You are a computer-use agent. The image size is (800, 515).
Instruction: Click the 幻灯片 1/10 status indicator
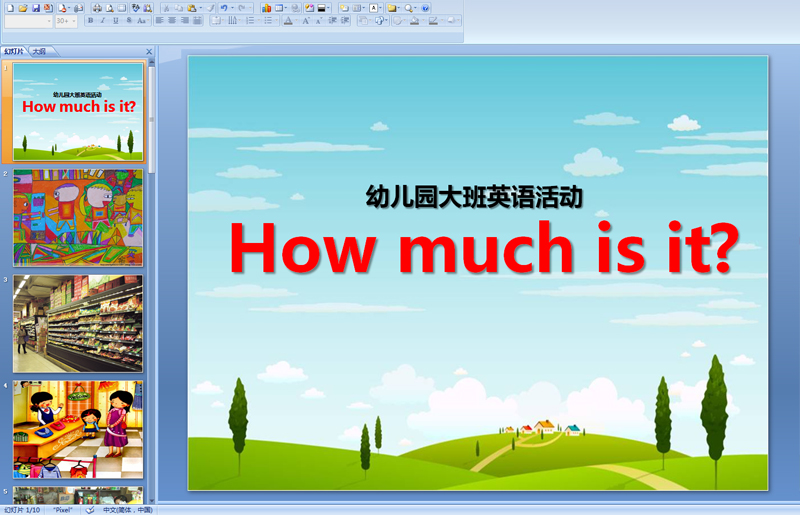tap(22, 510)
